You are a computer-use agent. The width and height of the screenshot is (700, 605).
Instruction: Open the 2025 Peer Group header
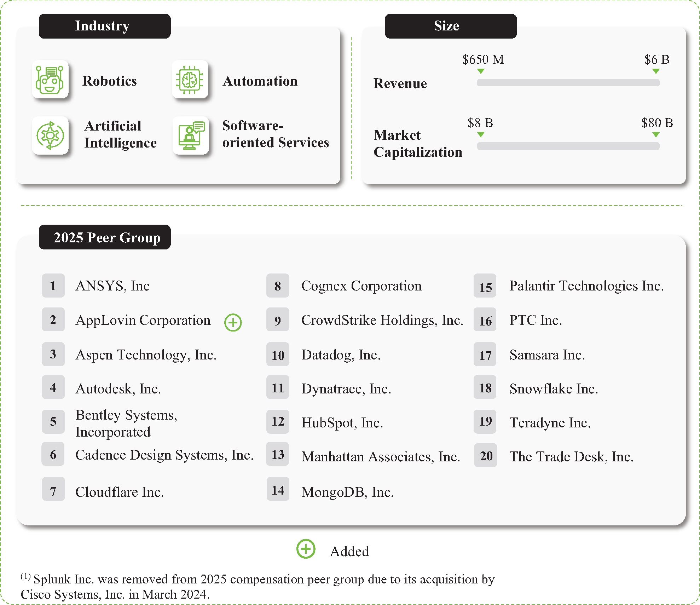105,237
